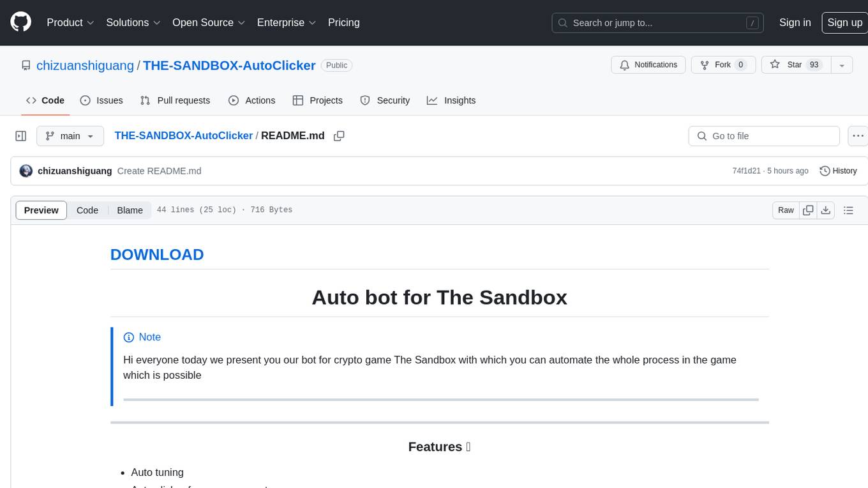Click the Note callout label
Screen dimensions: 868x488
(x=142, y=337)
